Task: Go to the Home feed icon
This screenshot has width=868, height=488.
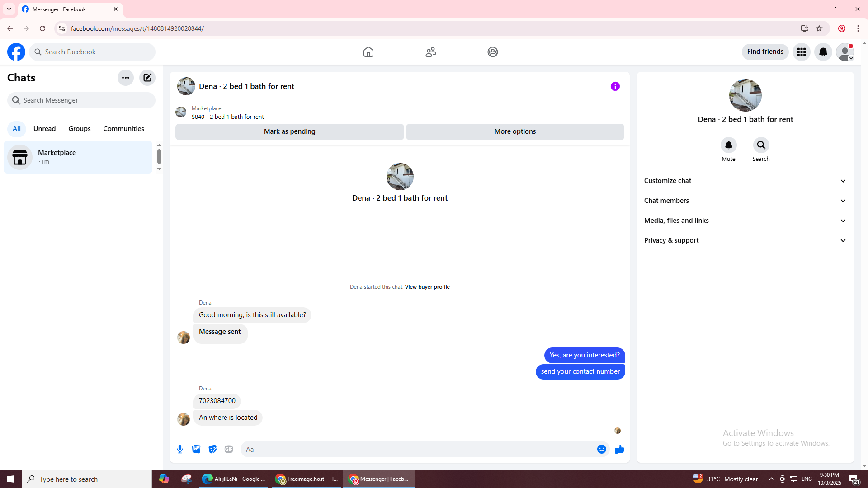Action: click(x=368, y=52)
